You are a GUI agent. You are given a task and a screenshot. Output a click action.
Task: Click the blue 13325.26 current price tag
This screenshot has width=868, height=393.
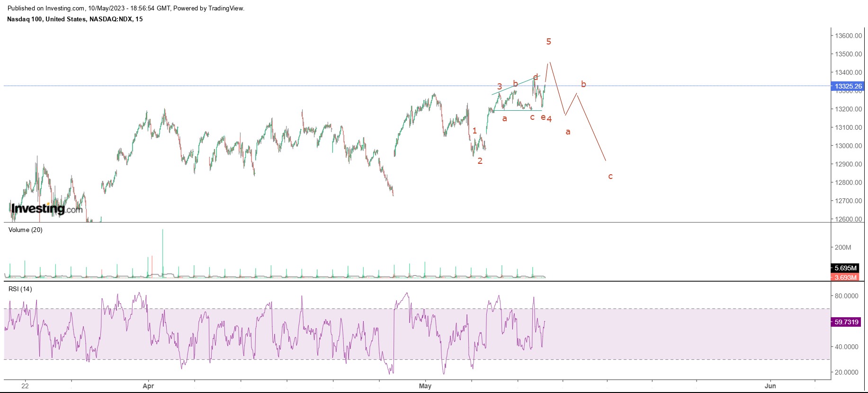click(848, 86)
